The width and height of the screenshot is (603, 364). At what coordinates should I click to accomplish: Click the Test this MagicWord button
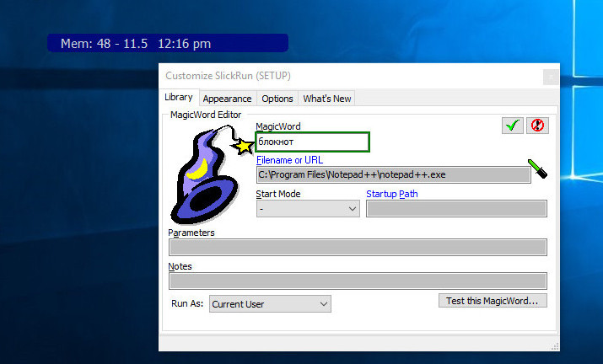493,301
